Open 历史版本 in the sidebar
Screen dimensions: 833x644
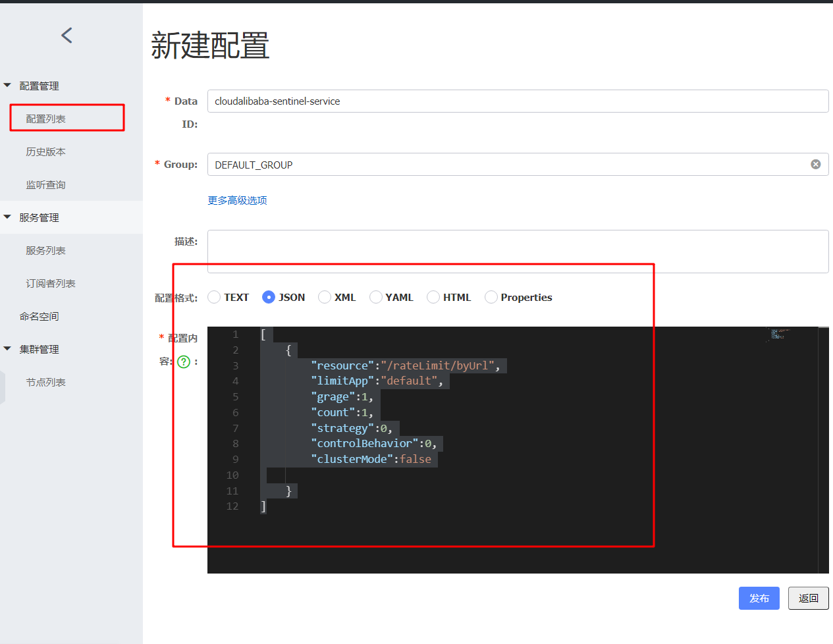point(45,151)
